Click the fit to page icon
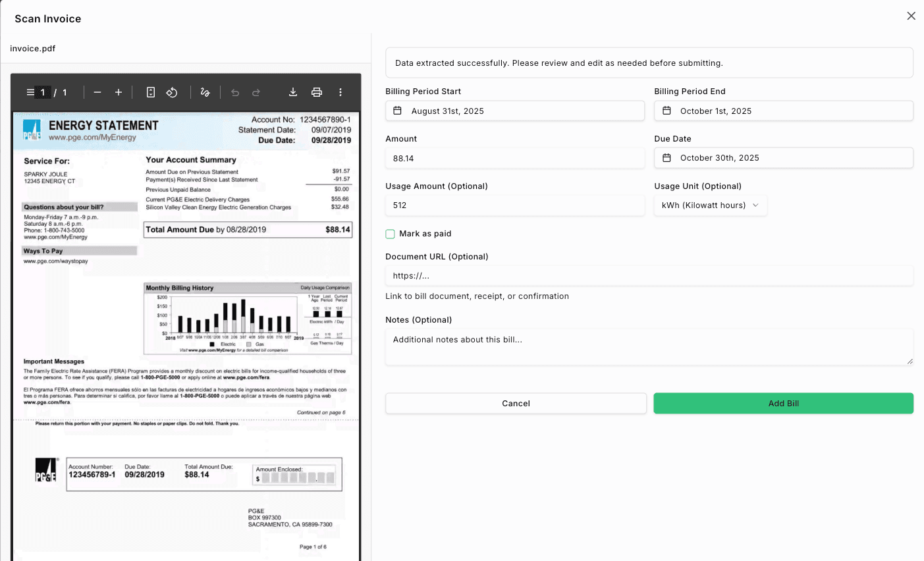924x561 pixels. tap(151, 92)
